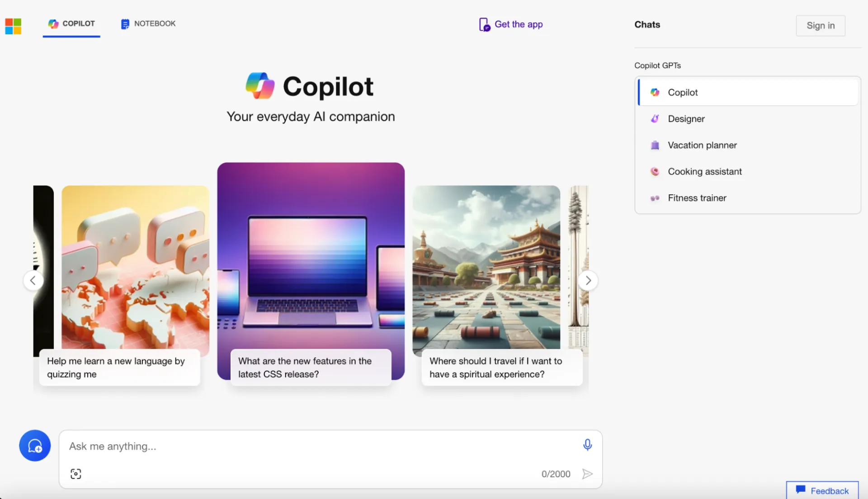Image resolution: width=868 pixels, height=499 pixels.
Task: Select Copilot in the Copilot GPTs list
Action: (748, 92)
